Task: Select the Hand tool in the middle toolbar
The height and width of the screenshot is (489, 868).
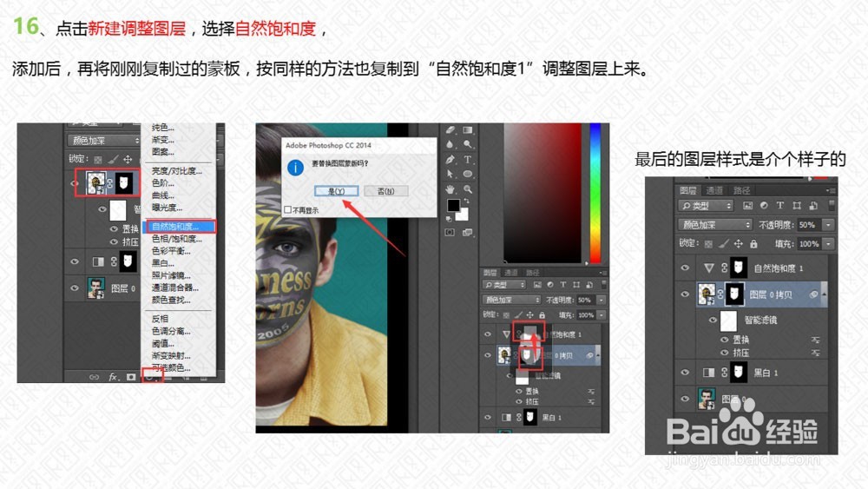Action: click(450, 188)
